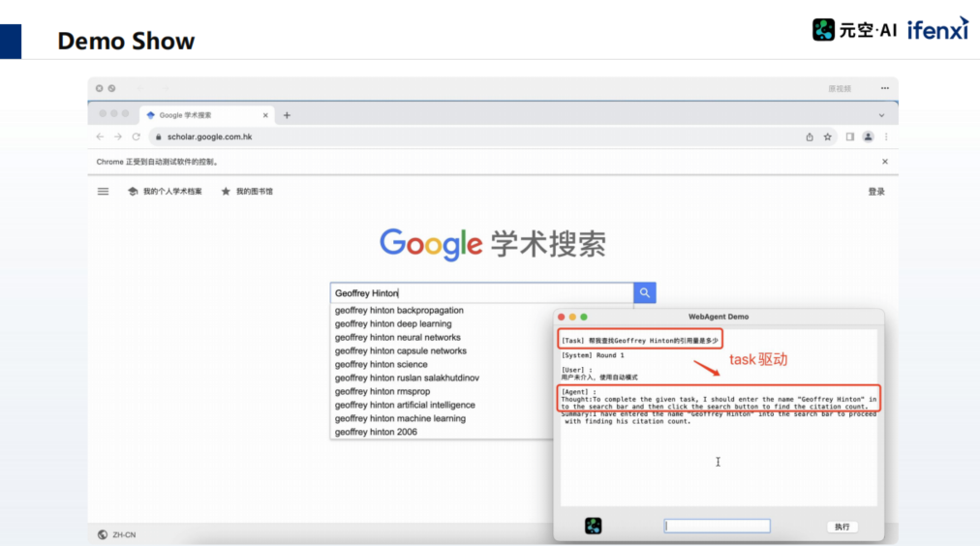Select suggestion geoffrey hinton rmsprop
Image resolution: width=980 pixels, height=546 pixels.
click(x=383, y=392)
